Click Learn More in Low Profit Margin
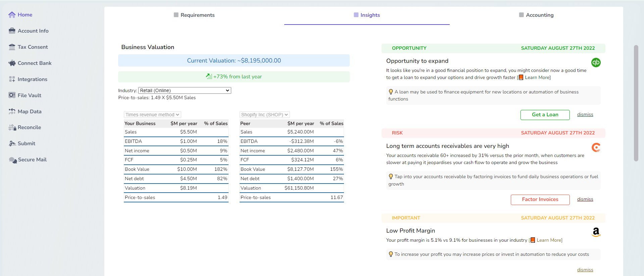This screenshot has height=276, width=644. [549, 240]
